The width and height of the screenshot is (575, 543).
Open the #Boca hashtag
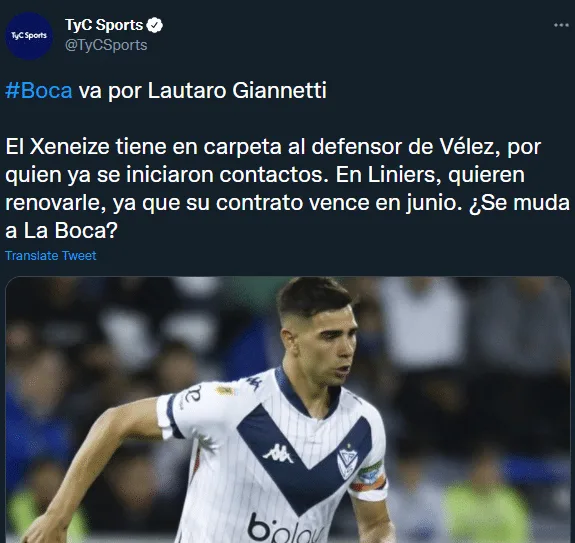click(39, 90)
